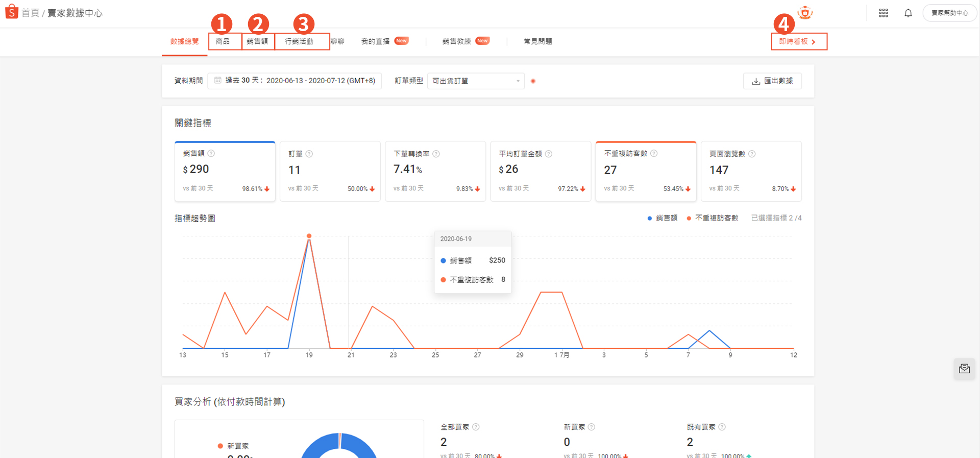Open the apps grid menu icon
The height and width of the screenshot is (458, 980).
pos(883,13)
